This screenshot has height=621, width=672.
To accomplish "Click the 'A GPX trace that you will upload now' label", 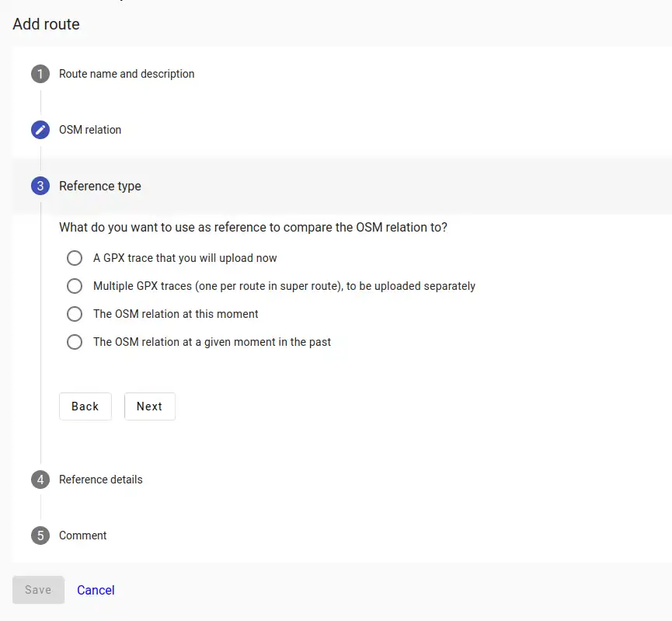I will 185,258.
